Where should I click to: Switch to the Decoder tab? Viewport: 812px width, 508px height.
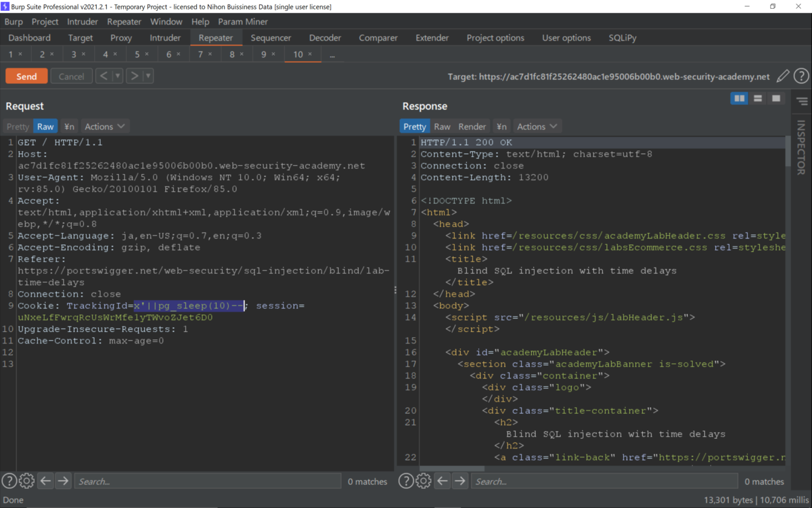(x=325, y=38)
